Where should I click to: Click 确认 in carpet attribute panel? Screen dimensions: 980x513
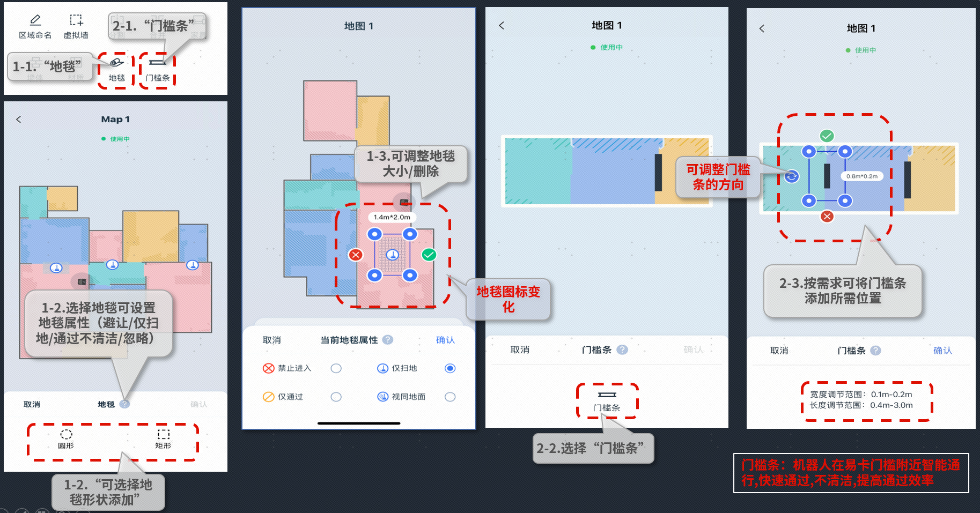pos(445,340)
